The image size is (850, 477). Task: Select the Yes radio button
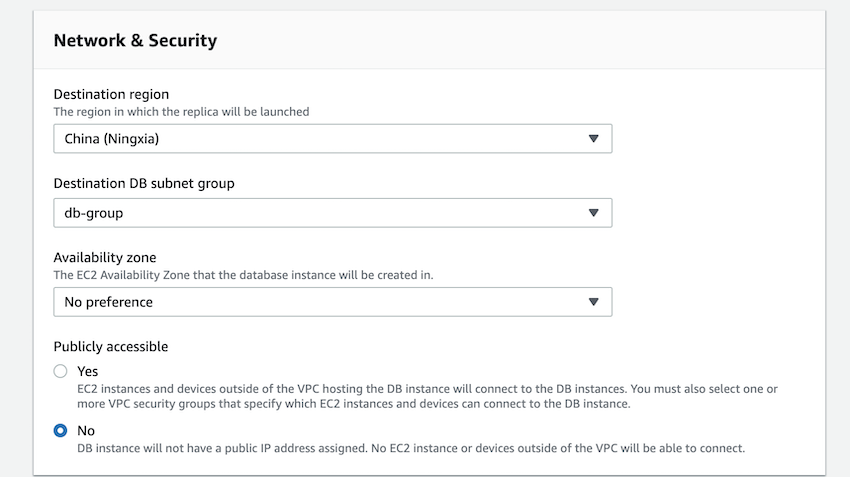point(61,371)
